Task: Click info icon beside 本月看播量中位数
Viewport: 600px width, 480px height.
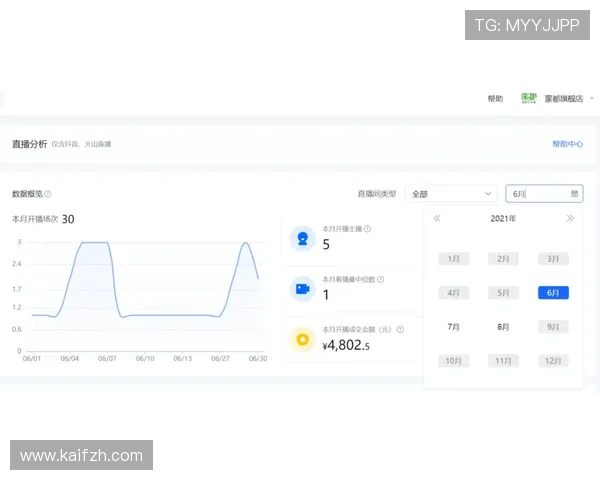Action: pyautogui.click(x=381, y=279)
